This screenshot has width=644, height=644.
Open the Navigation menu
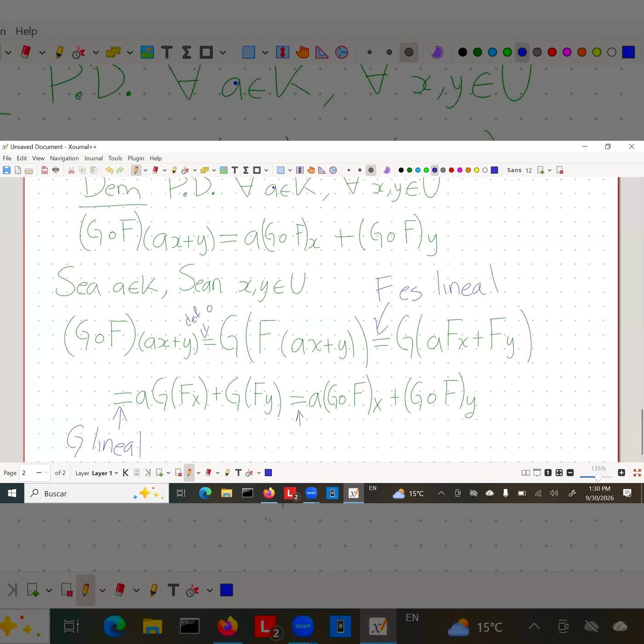click(x=64, y=158)
